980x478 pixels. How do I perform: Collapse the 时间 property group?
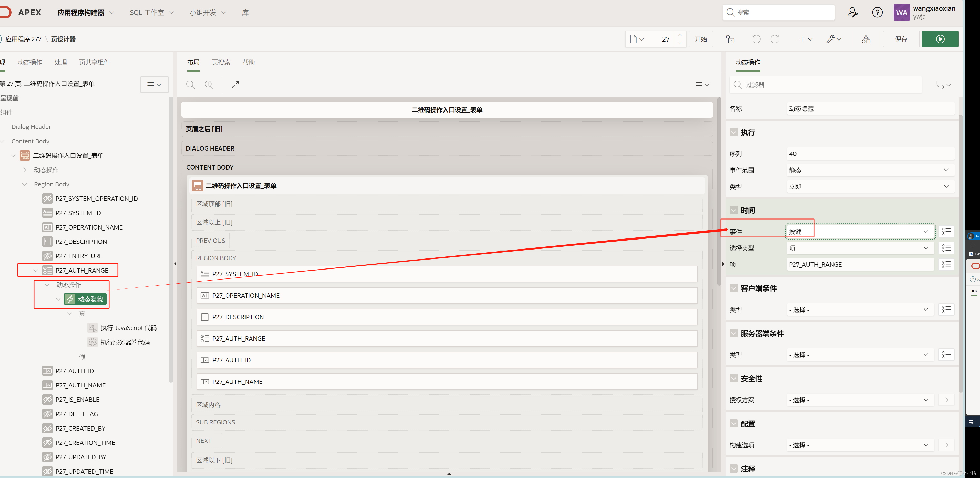733,210
